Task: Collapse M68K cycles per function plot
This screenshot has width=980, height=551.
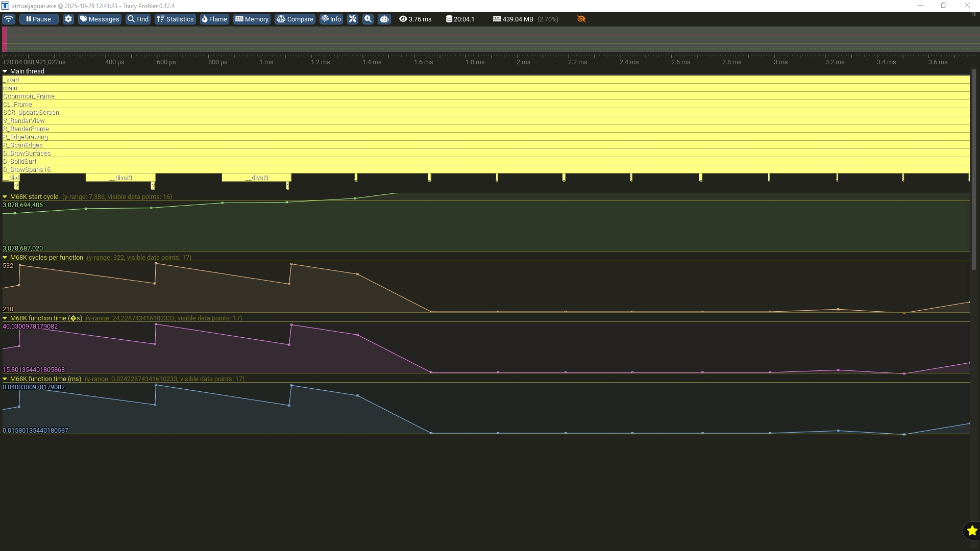Action: [5, 258]
